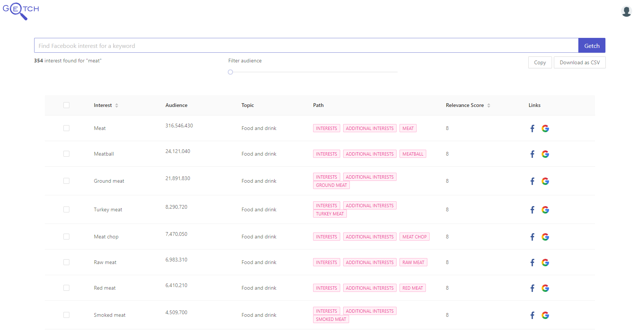The width and height of the screenshot is (644, 332).
Task: Open Facebook link for Meat row
Action: coord(532,128)
